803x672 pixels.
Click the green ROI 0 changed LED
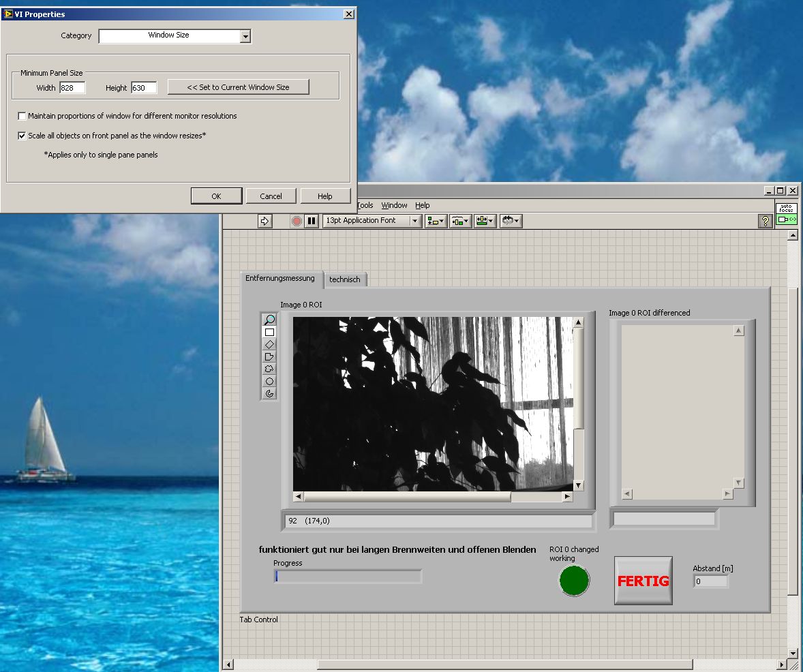574,580
